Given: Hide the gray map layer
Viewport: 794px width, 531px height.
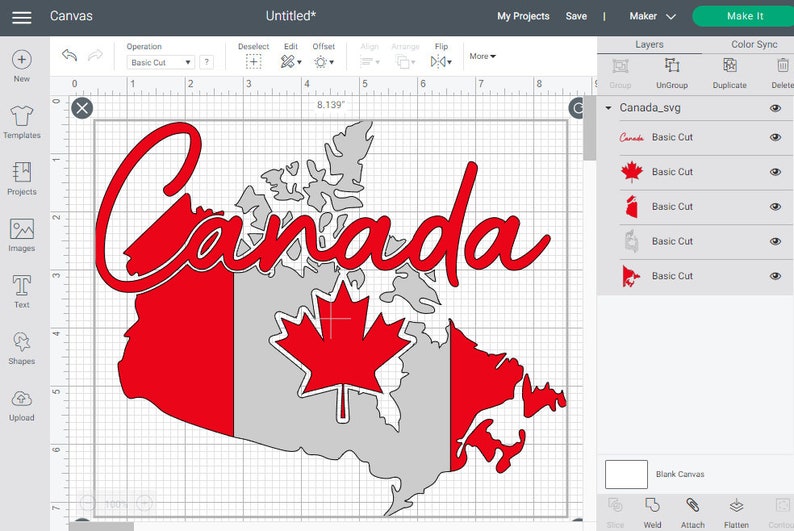Looking at the screenshot, I should tap(775, 241).
